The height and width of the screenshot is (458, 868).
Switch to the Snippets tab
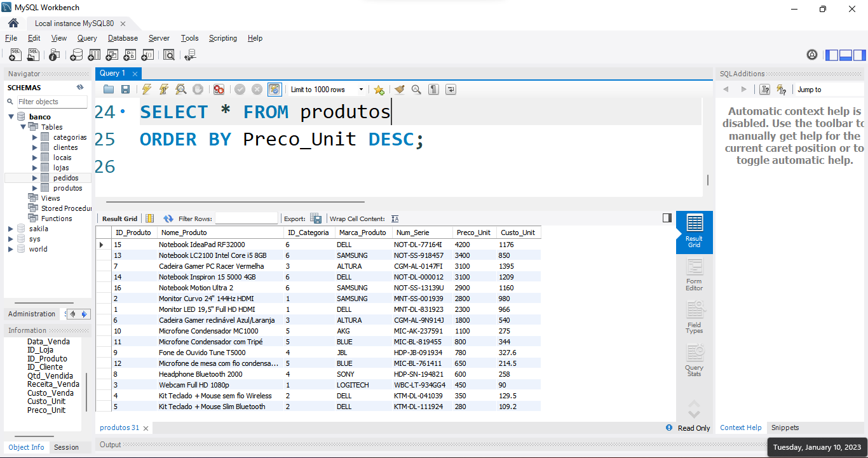tap(785, 428)
